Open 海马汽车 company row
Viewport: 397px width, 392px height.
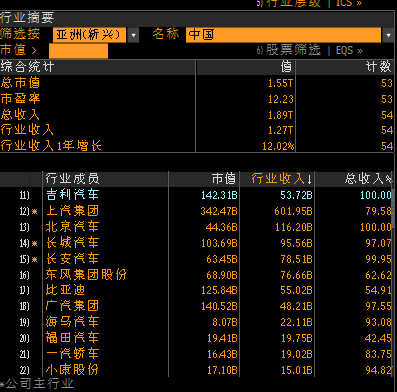[x=72, y=322]
